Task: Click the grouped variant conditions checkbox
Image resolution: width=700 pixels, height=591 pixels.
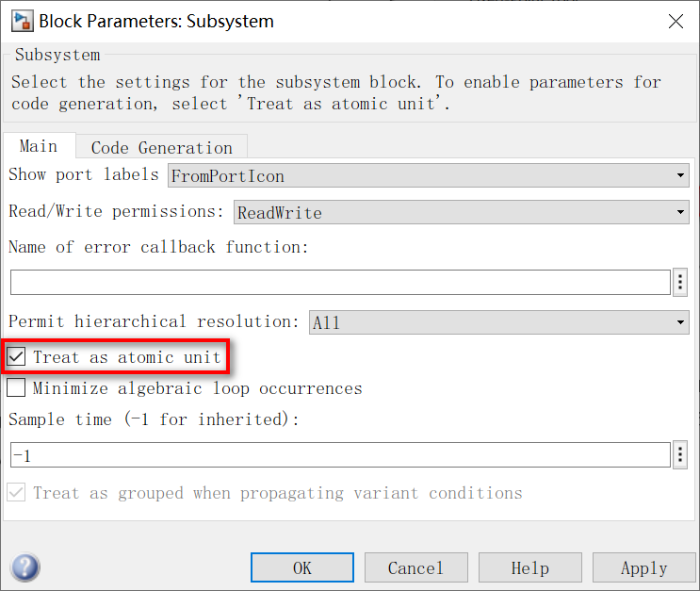Action: coord(17,493)
